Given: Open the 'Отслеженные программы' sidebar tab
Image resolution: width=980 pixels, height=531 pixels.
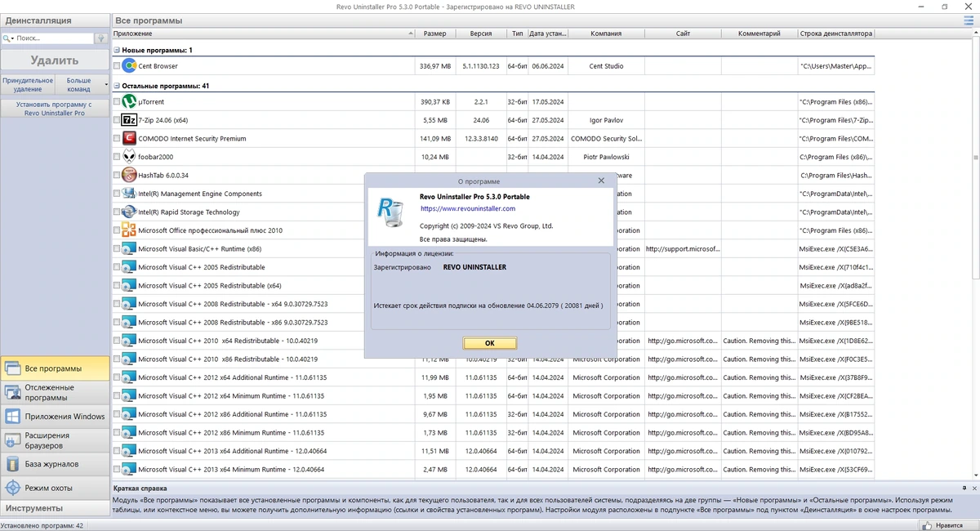Looking at the screenshot, I should 54,392.
